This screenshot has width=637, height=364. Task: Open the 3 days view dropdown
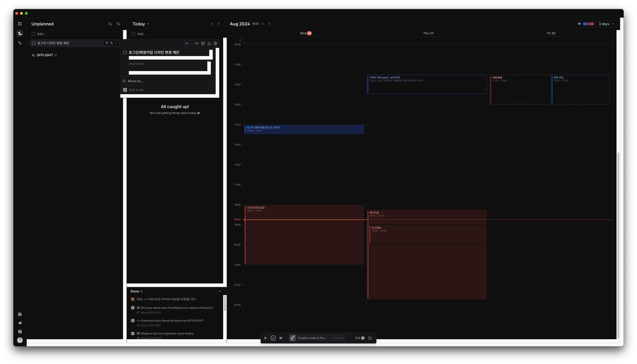click(x=606, y=24)
